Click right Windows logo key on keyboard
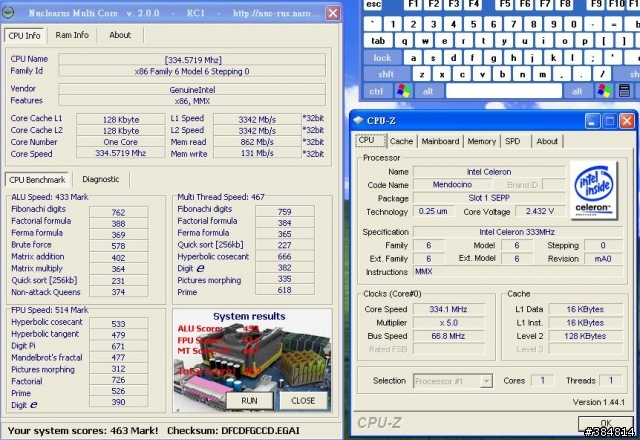The width and height of the screenshot is (640, 440). [x=604, y=91]
